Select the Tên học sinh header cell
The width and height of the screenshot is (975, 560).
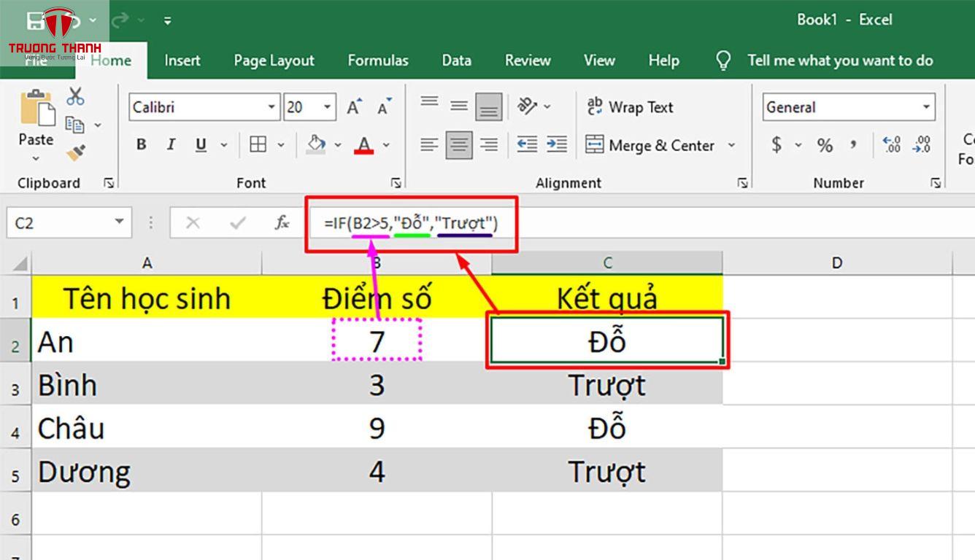146,297
